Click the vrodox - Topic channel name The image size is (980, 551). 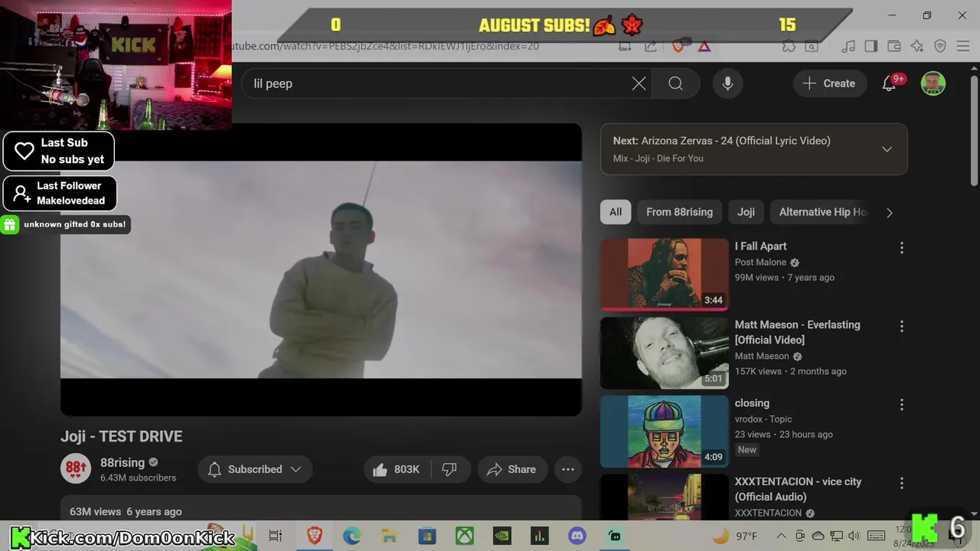[x=763, y=419]
